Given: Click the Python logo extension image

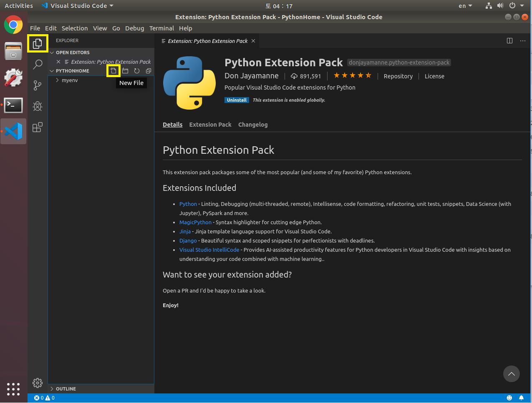Looking at the screenshot, I should (189, 83).
